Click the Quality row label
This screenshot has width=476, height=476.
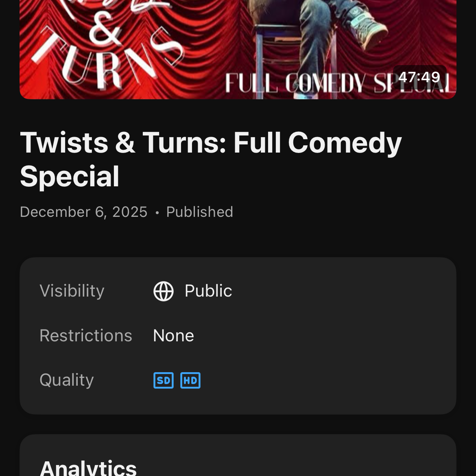66,380
